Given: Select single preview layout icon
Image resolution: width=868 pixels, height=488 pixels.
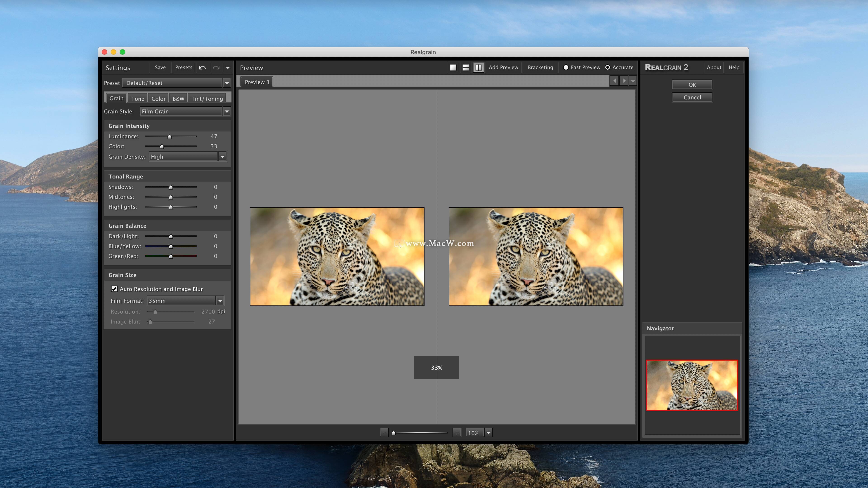Looking at the screenshot, I should (x=453, y=68).
